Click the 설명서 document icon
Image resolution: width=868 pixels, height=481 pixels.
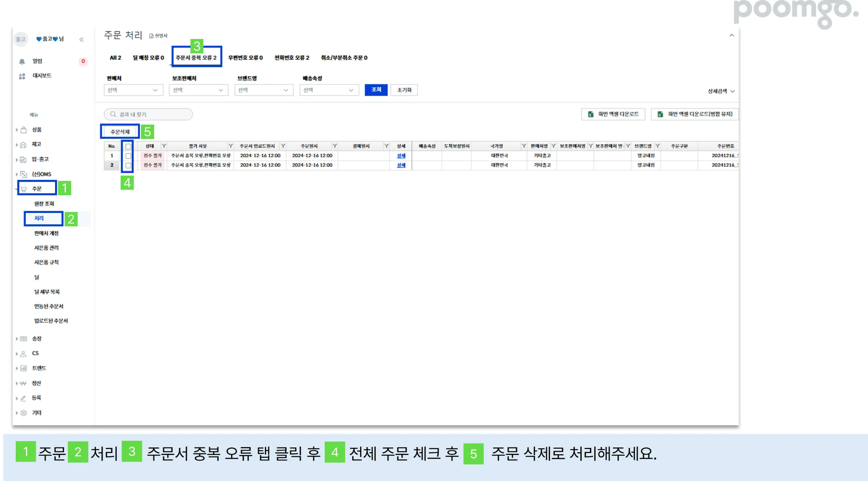(x=151, y=36)
